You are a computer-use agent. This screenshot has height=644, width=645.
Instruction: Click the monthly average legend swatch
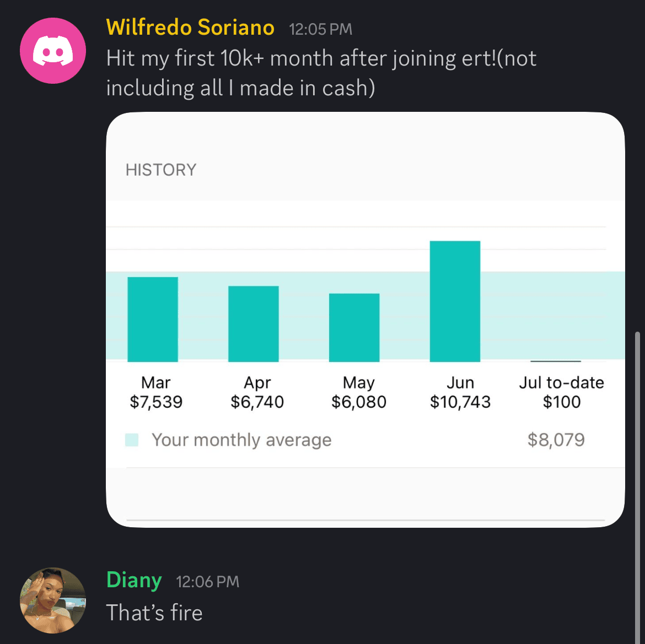click(x=132, y=440)
